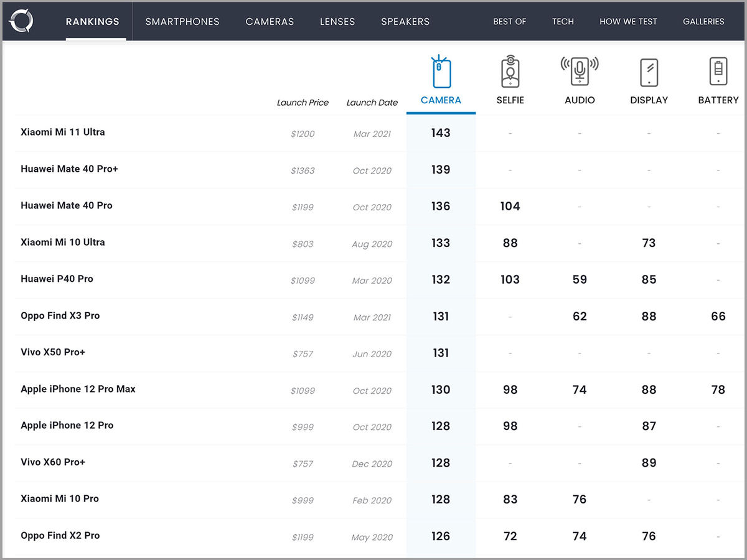The width and height of the screenshot is (747, 560).
Task: Open the Cameras menu
Action: point(270,21)
